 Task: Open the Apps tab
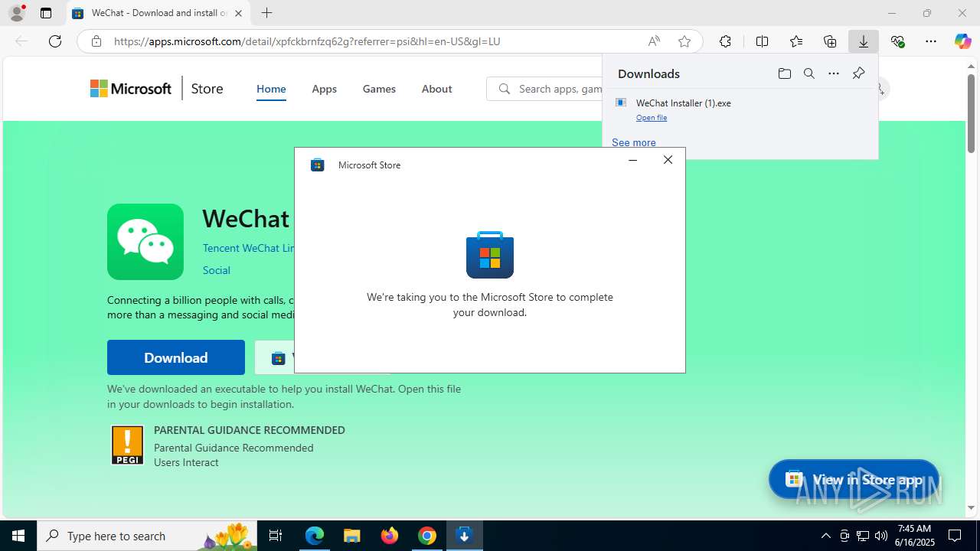point(324,89)
